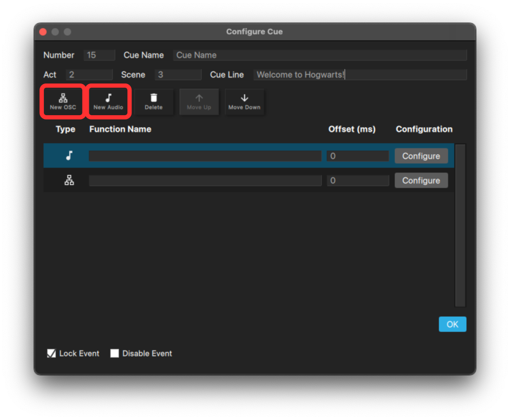
Task: Check the Disable Event option
Action: [x=114, y=353]
